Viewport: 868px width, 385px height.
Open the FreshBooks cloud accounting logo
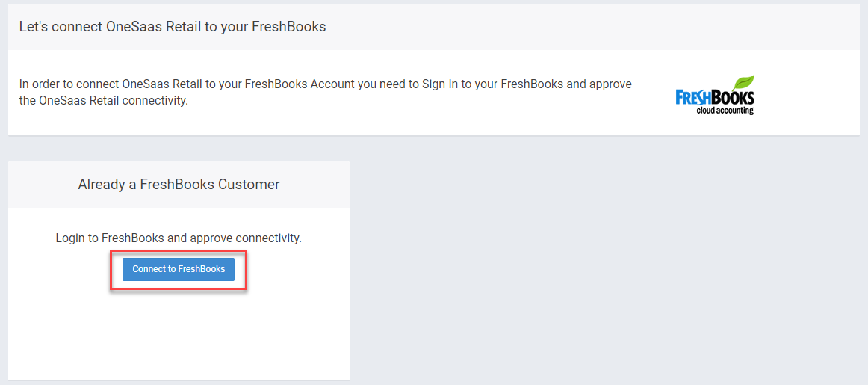pyautogui.click(x=715, y=95)
